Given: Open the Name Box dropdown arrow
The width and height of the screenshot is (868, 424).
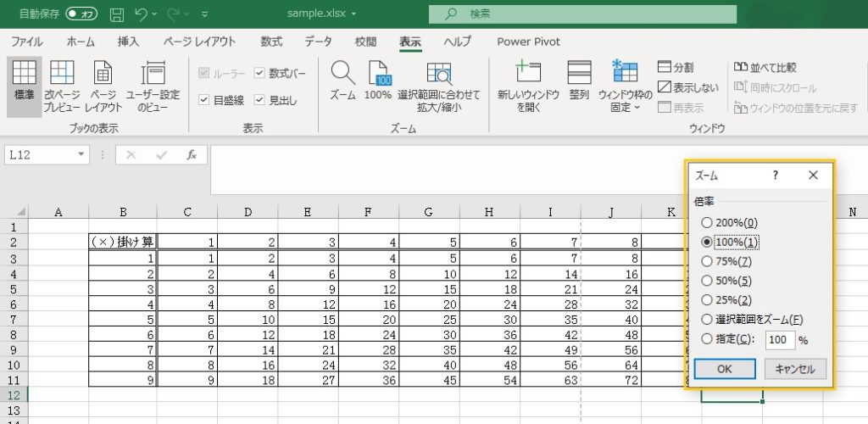Looking at the screenshot, I should 81,154.
